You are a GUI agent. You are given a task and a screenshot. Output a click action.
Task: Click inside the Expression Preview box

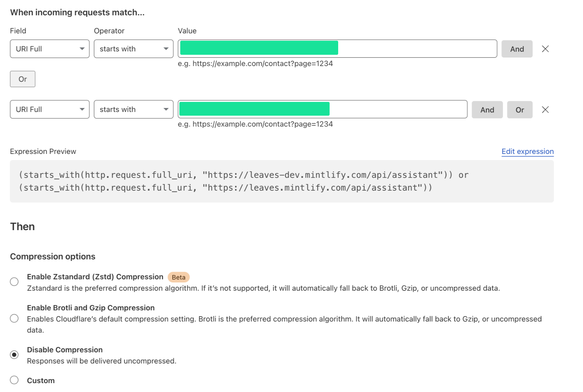pyautogui.click(x=282, y=181)
